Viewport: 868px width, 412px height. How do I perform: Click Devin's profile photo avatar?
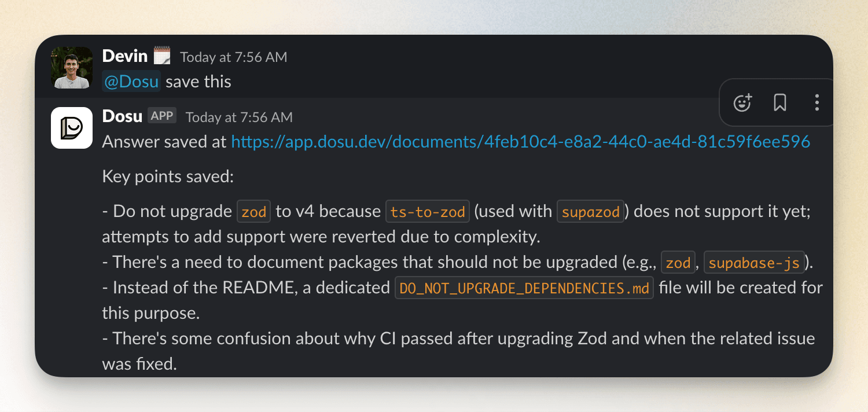(x=72, y=68)
